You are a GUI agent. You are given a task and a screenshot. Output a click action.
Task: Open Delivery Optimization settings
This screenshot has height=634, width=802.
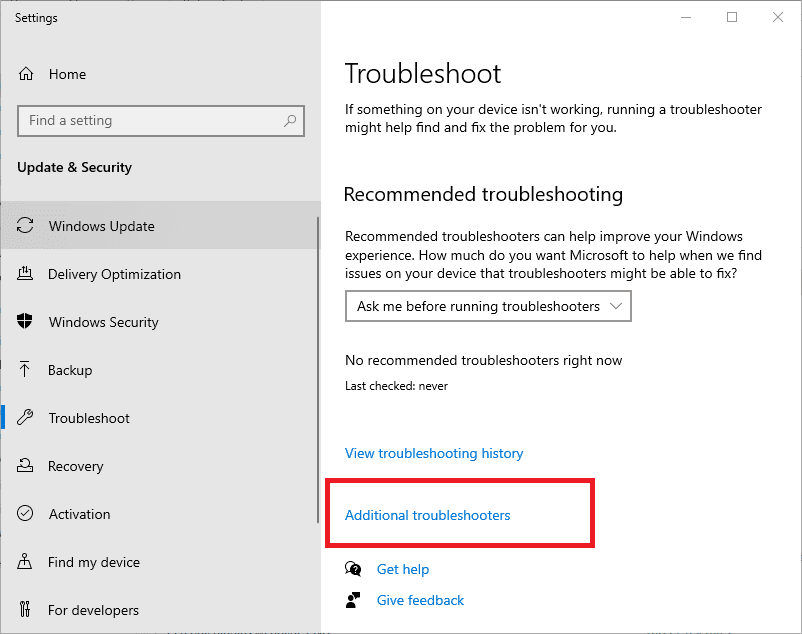click(114, 274)
